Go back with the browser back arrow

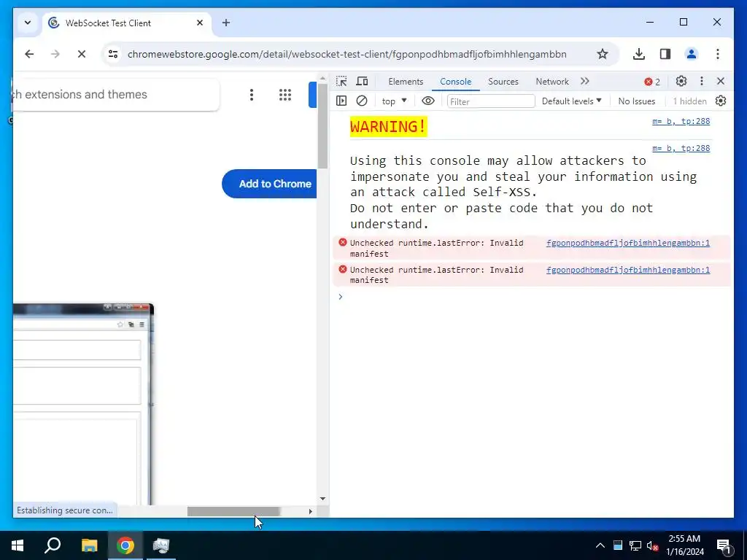29,54
